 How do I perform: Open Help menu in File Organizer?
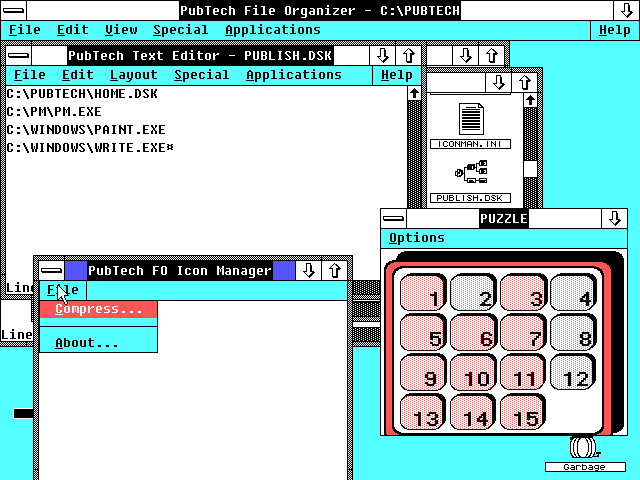[x=614, y=30]
